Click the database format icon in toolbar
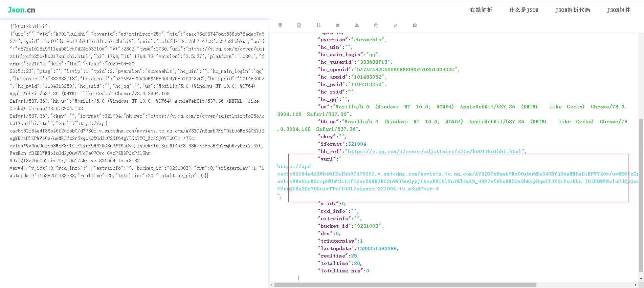The width and height of the screenshot is (644, 288). (x=280, y=25)
